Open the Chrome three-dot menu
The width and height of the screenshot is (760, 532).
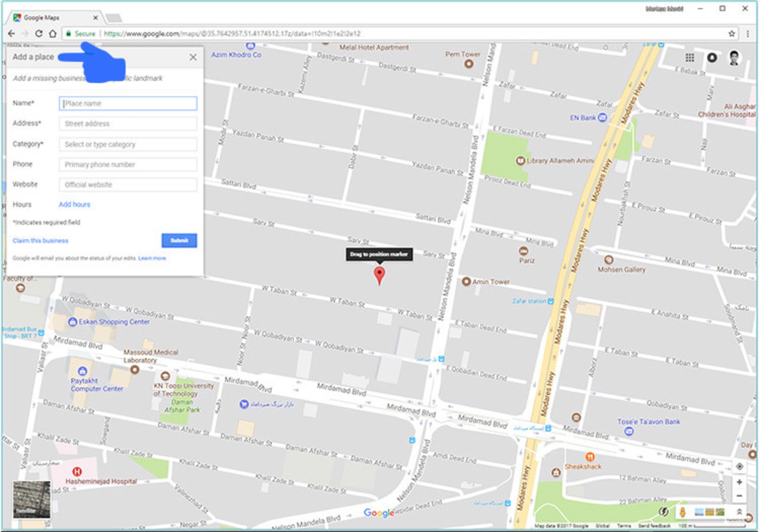748,34
